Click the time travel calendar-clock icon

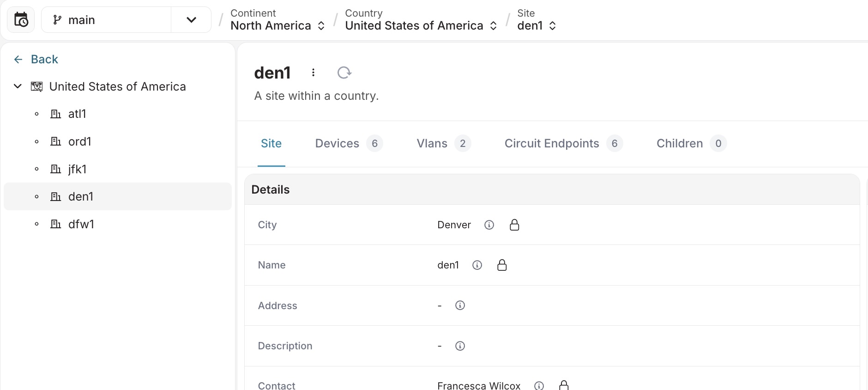tap(21, 20)
